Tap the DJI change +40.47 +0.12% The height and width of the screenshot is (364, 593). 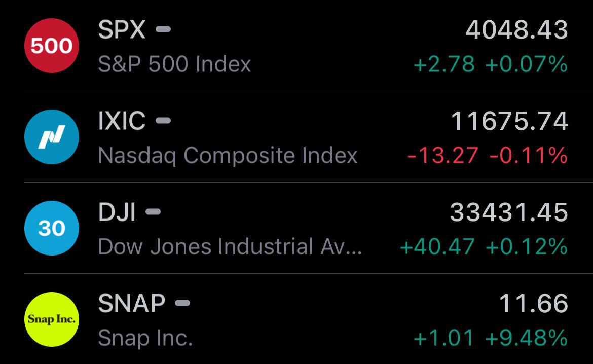[x=484, y=247]
